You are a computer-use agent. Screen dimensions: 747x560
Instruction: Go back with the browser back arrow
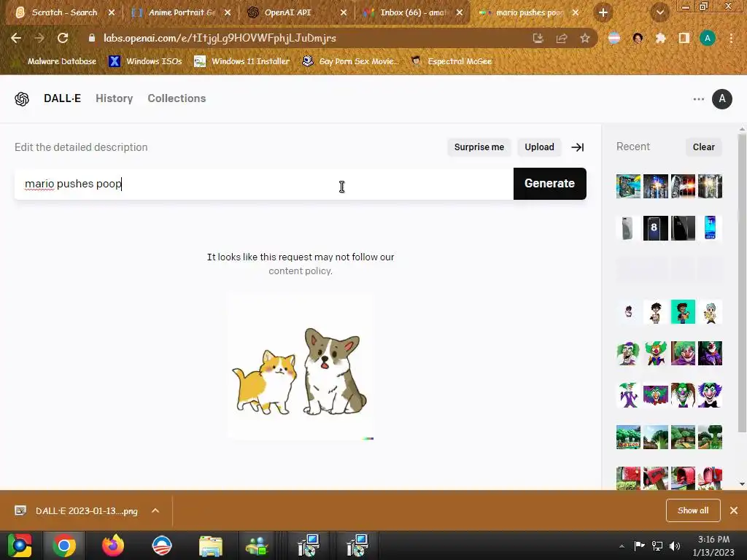tap(16, 38)
